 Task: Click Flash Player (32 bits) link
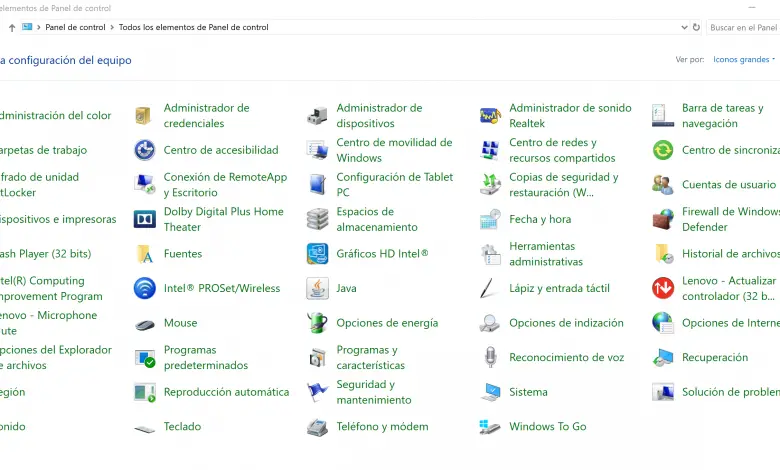click(x=45, y=254)
